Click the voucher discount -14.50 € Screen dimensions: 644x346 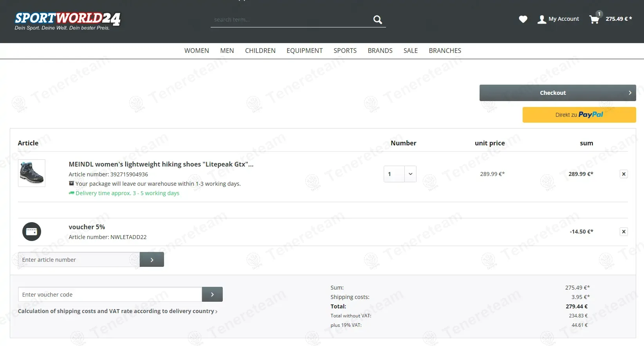[x=581, y=232]
